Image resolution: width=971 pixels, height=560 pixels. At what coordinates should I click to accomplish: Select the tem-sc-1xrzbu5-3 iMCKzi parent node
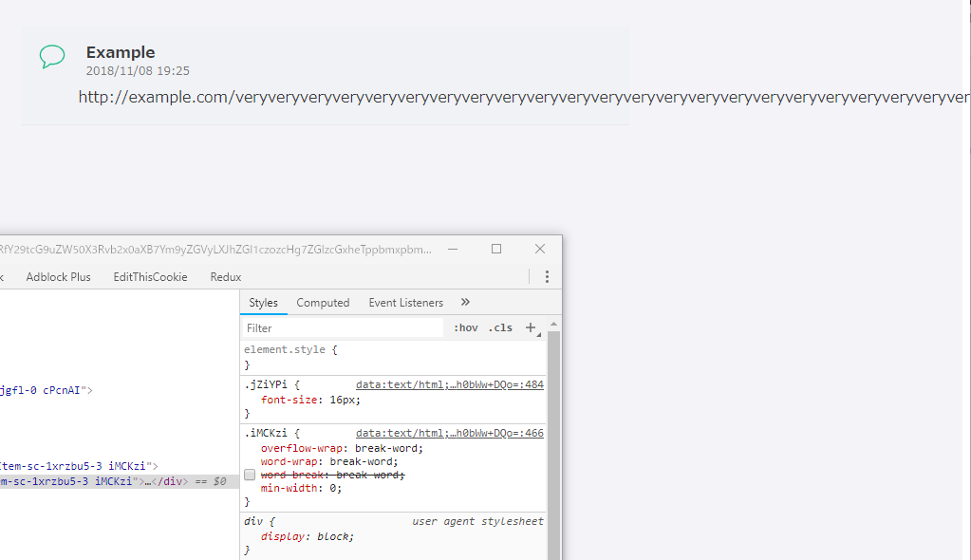[x=80, y=466]
